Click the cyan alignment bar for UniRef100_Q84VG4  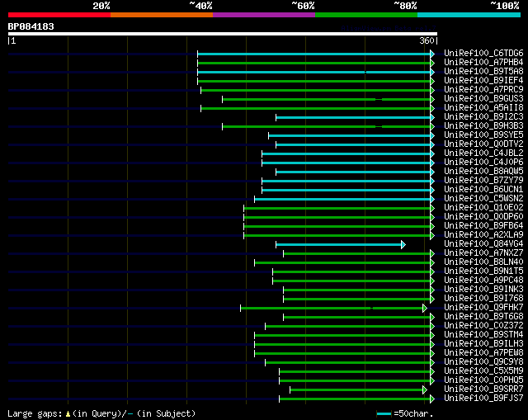(x=339, y=244)
